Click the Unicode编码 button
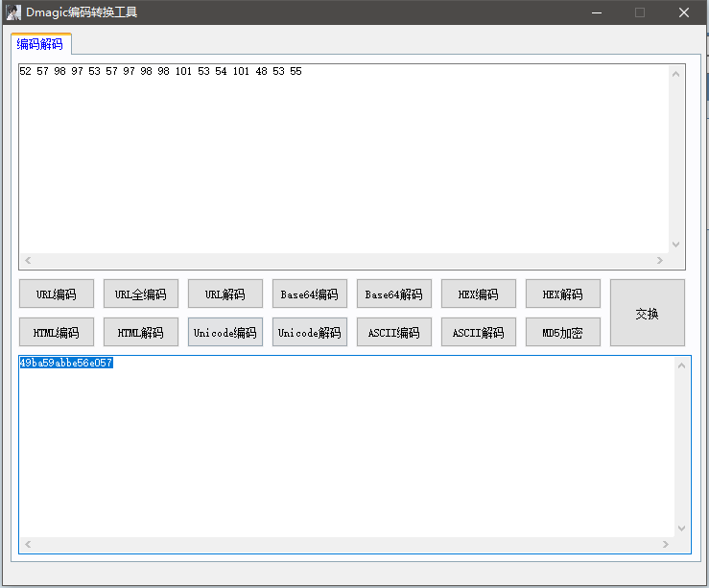 click(x=225, y=332)
